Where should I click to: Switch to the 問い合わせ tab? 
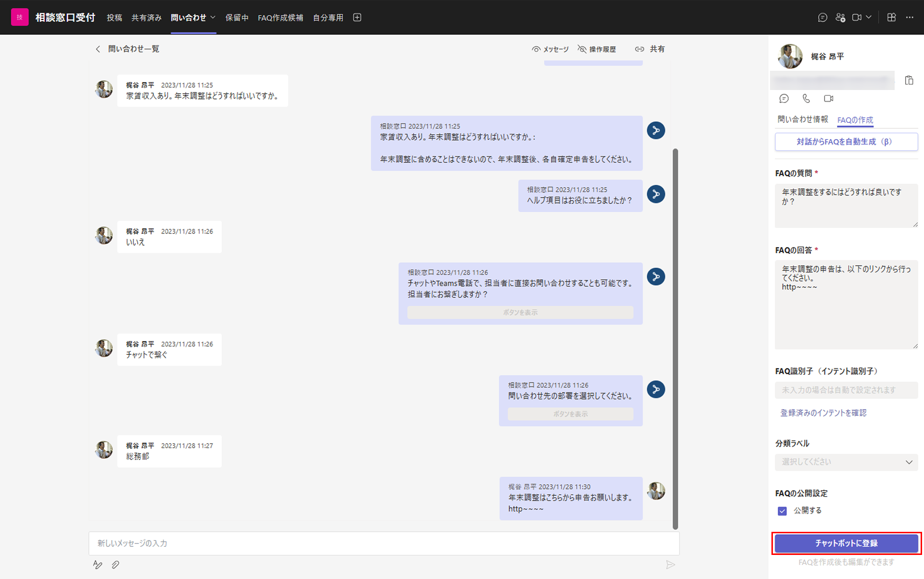pos(188,18)
